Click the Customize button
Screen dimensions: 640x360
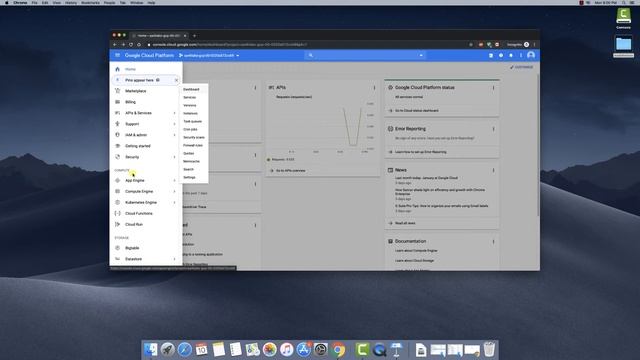[x=522, y=67]
